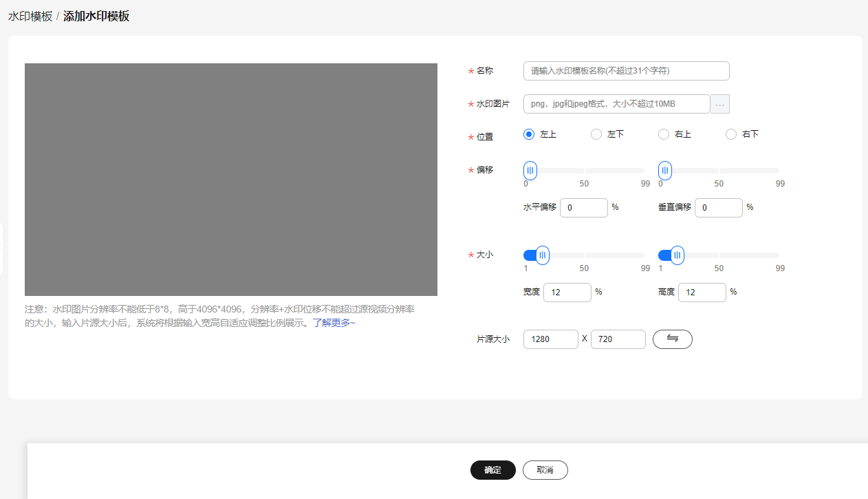Choose the 右下 position option
This screenshot has width=868, height=499.
point(731,134)
